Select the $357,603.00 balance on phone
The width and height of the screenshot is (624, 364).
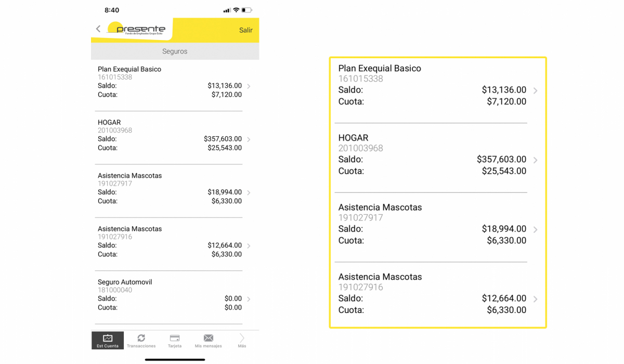223,139
